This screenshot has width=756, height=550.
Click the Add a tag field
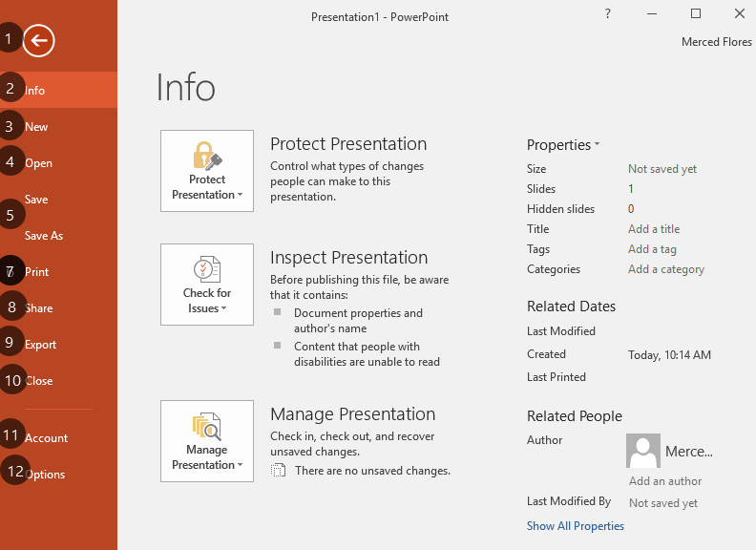click(652, 249)
